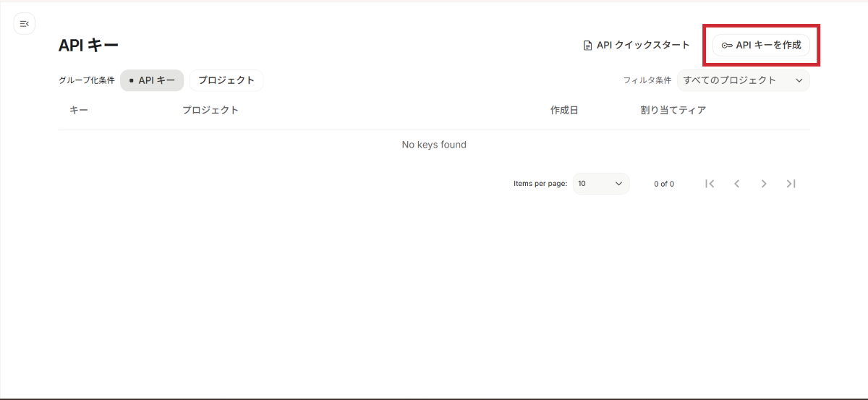
Task: Click the 割り当てティア column header
Action: pos(673,110)
